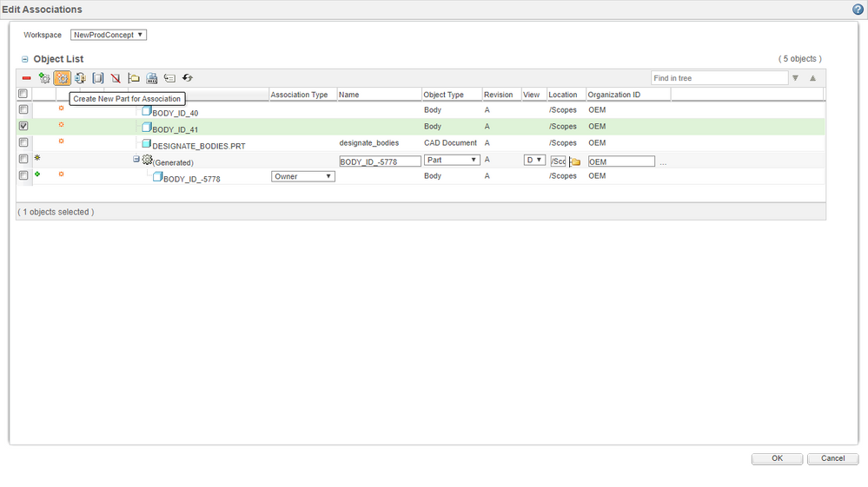This screenshot has height=487, width=868.
Task: Click the orange status icon in the BODY_ID_40 row
Action: coord(61,109)
